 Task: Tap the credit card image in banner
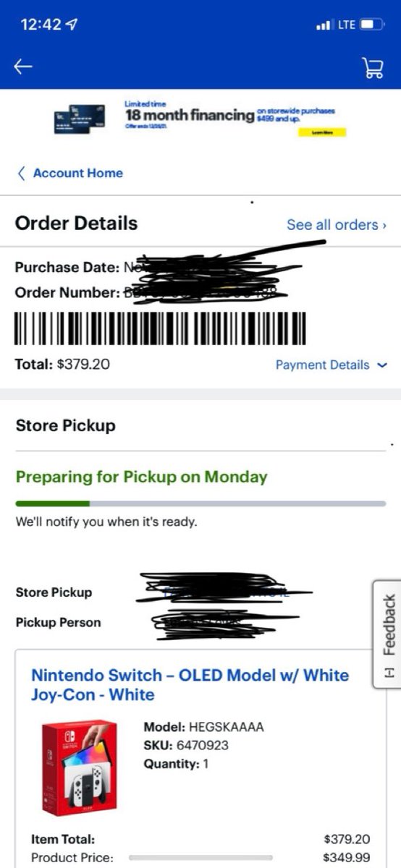(80, 119)
